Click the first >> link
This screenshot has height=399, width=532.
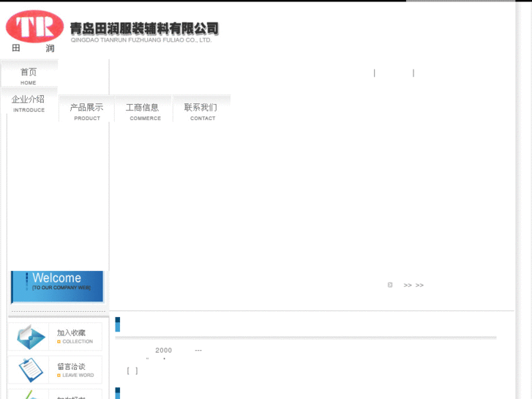coord(408,286)
